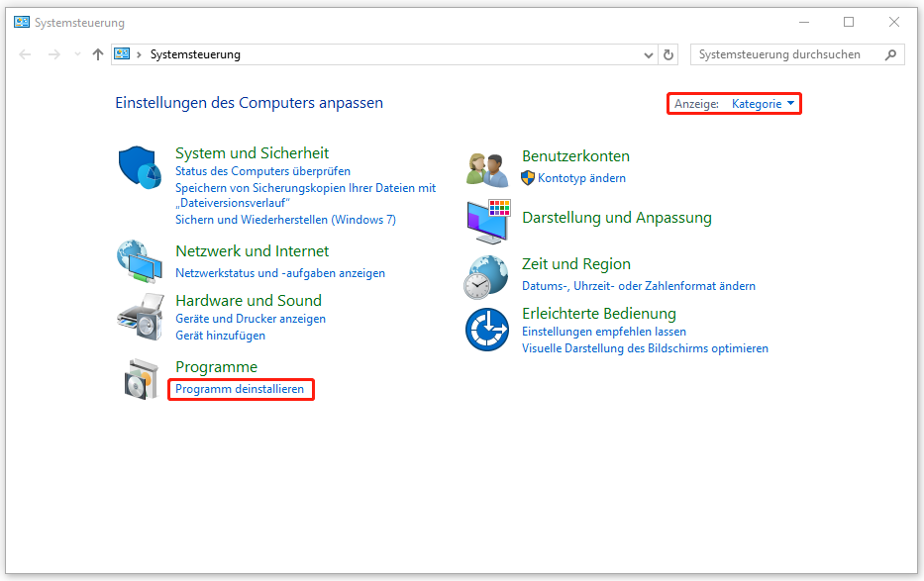Click the System und Sicherheit shield icon
The width and height of the screenshot is (924, 581).
(x=139, y=168)
